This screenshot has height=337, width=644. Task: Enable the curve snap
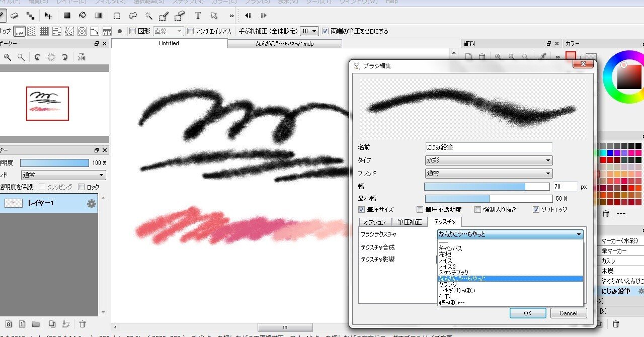[95, 31]
